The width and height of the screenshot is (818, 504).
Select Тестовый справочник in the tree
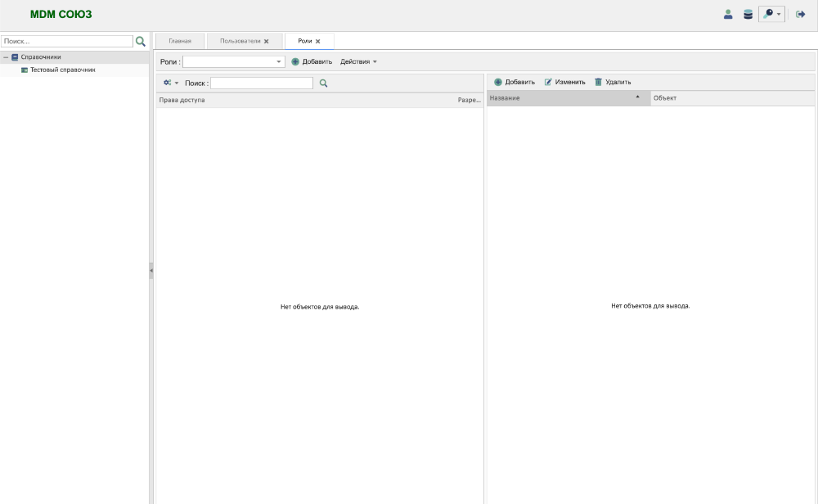click(x=62, y=70)
